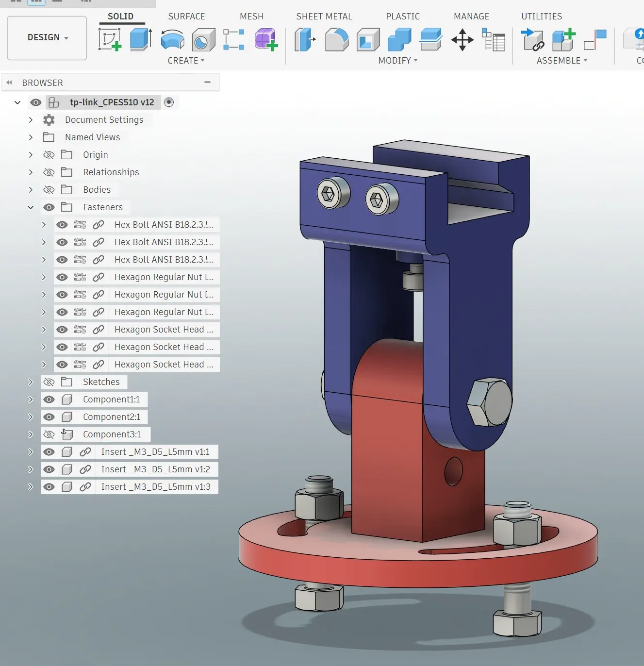Activate the tp-link_CPES510 v12 radio button

click(x=169, y=102)
